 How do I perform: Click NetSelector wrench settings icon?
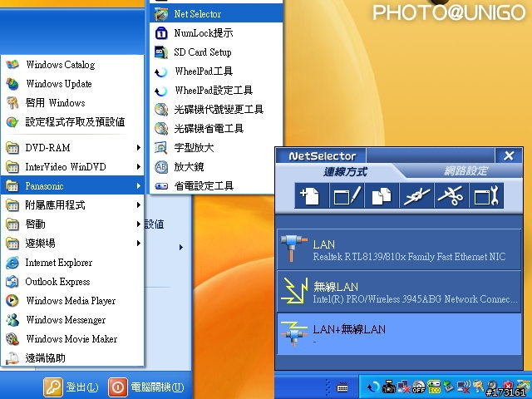(x=486, y=196)
